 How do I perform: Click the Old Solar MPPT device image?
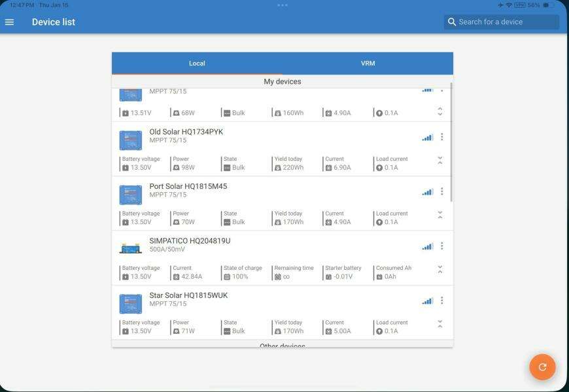[x=130, y=140]
